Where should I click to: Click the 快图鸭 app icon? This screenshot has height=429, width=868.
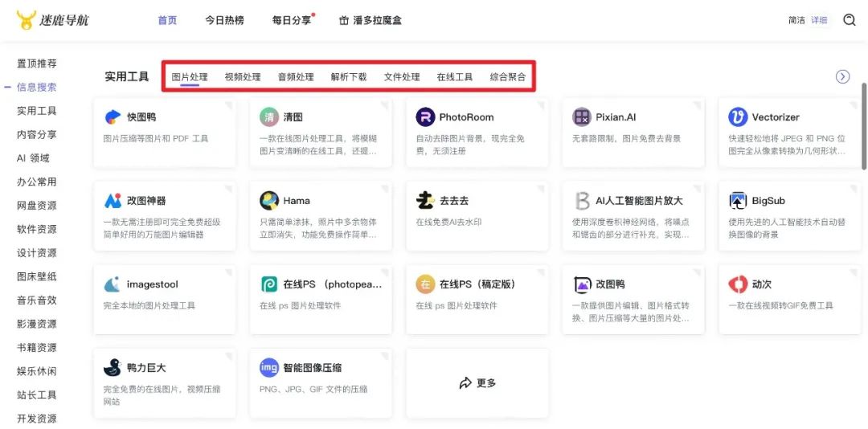pyautogui.click(x=113, y=117)
